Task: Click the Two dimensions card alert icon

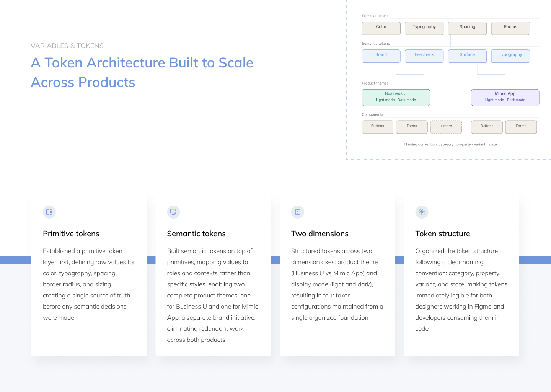Action: [x=298, y=212]
